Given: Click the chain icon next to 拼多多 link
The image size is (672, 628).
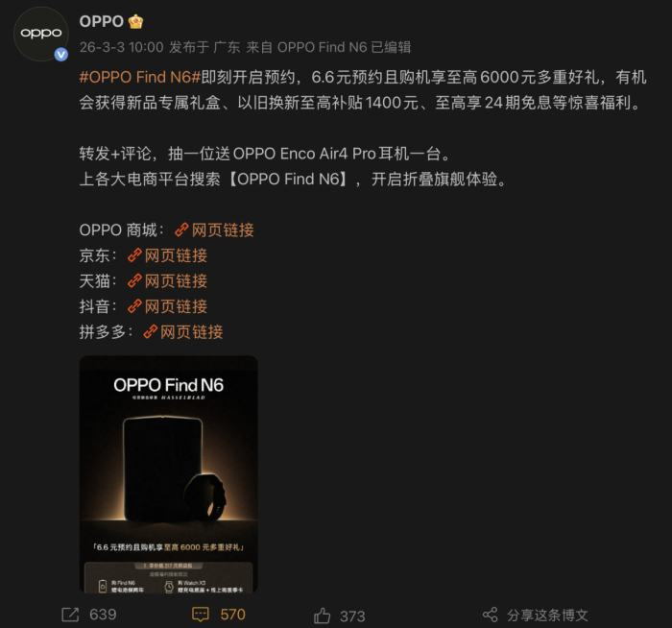Looking at the screenshot, I should 151,331.
